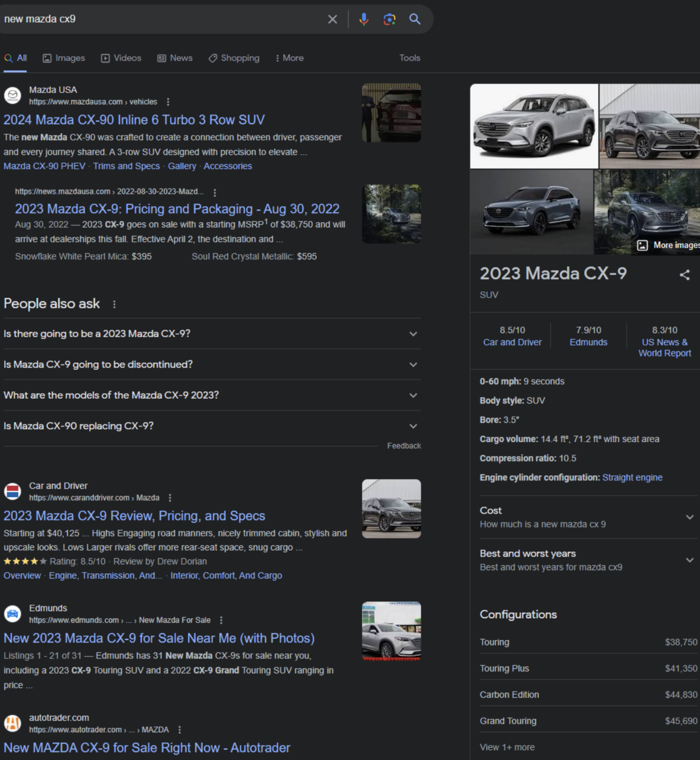Image resolution: width=700 pixels, height=760 pixels.
Task: Start voice search with microphone icon
Action: 364,19
